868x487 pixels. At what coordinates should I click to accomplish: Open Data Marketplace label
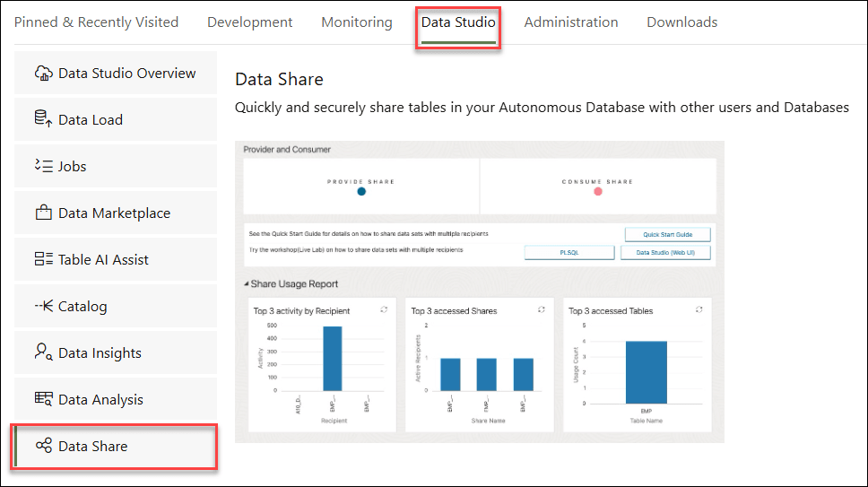(115, 213)
